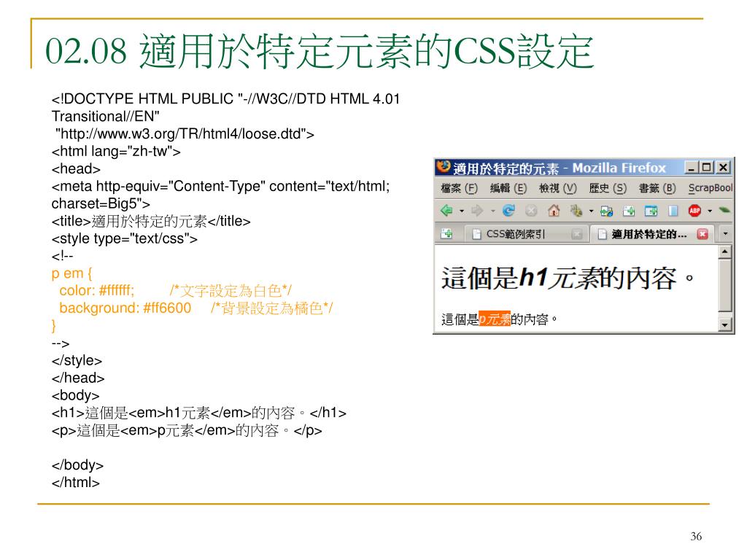Click the 'color: #ffffff;' code line
Screen dimensions: 747x560
point(97,290)
